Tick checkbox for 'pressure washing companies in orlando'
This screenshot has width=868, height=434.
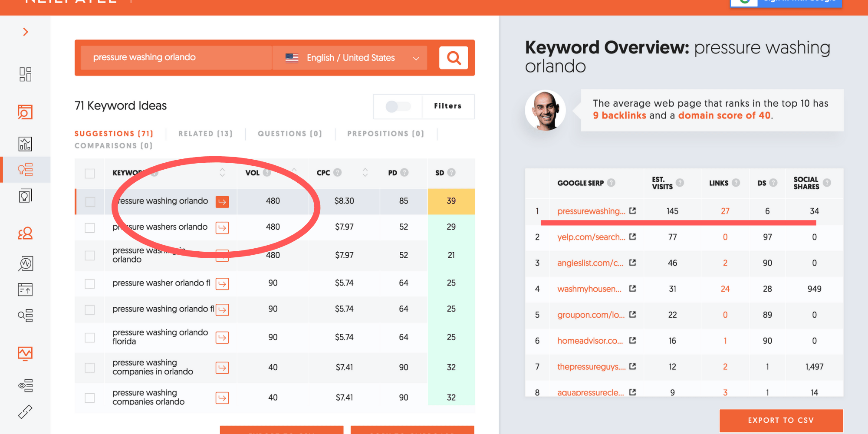(x=90, y=368)
